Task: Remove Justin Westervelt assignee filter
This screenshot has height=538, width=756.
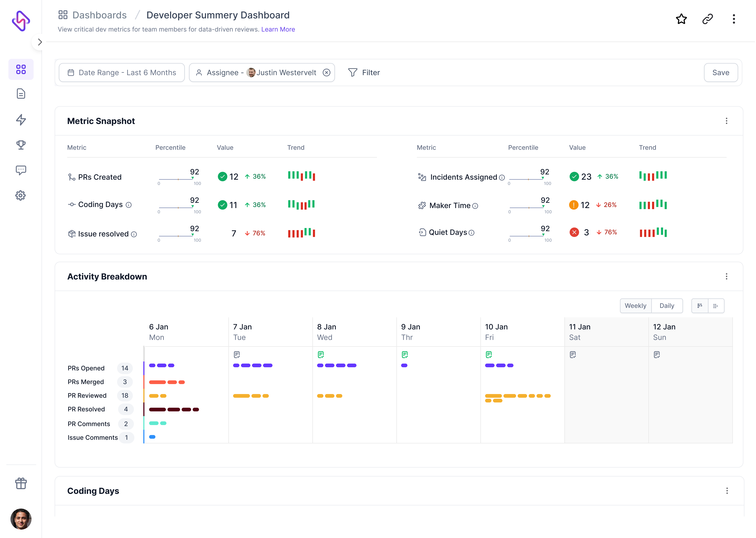Action: click(326, 73)
